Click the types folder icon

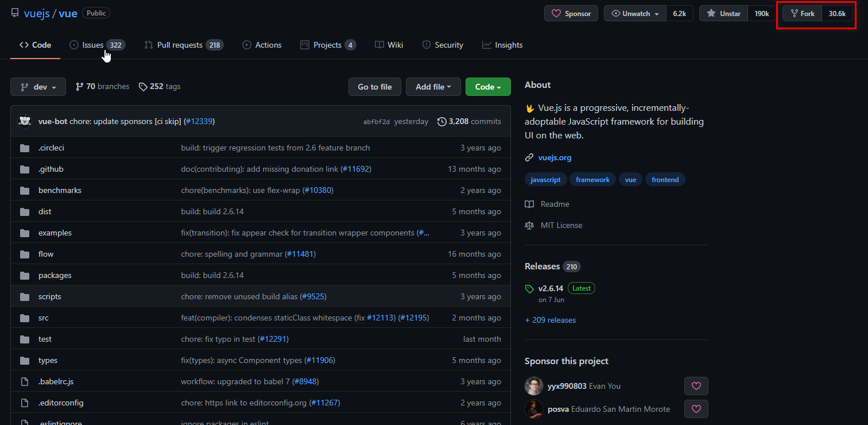pyautogui.click(x=25, y=360)
